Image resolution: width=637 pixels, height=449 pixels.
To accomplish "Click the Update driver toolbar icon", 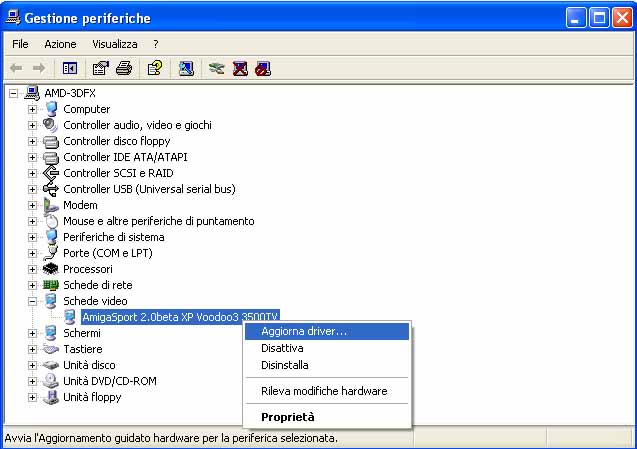I will (x=217, y=68).
